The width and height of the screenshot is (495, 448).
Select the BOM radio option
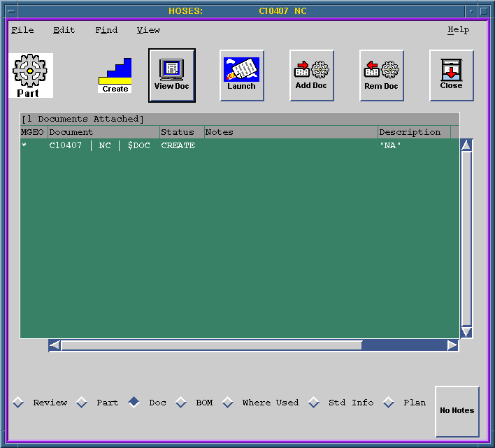[181, 403]
